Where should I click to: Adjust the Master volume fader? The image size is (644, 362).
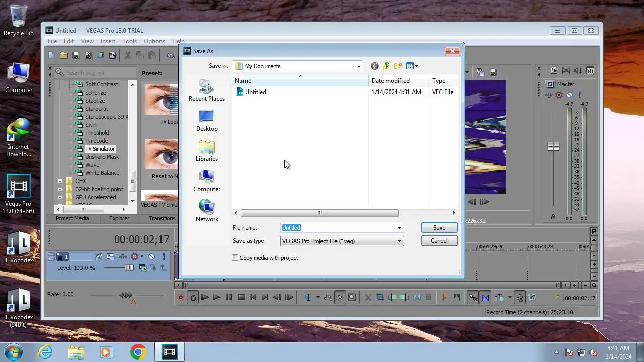coord(553,147)
